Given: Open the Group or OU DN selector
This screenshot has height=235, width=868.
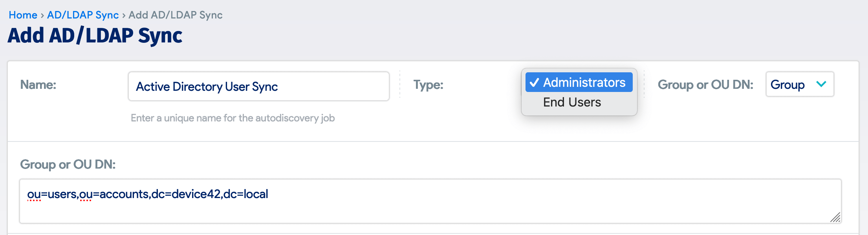Looking at the screenshot, I should click(799, 84).
